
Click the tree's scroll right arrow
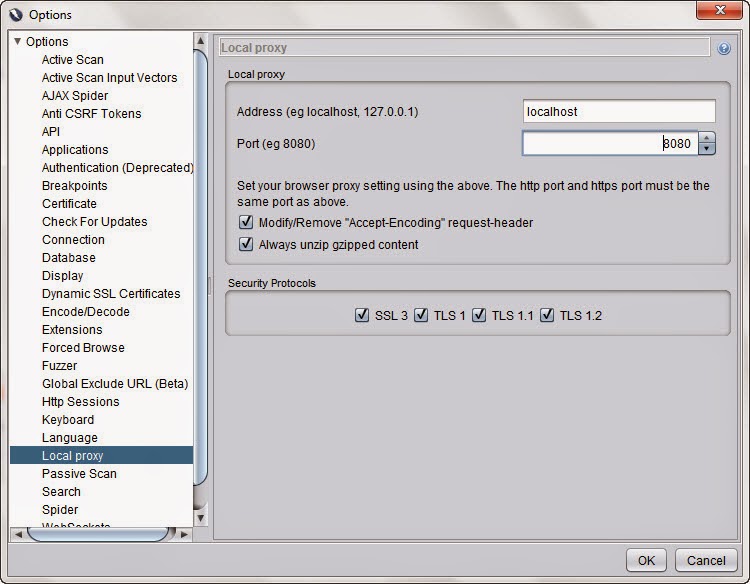pos(184,534)
